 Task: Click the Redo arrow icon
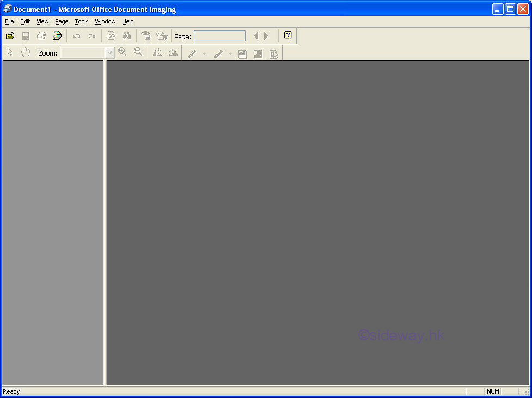(x=91, y=36)
